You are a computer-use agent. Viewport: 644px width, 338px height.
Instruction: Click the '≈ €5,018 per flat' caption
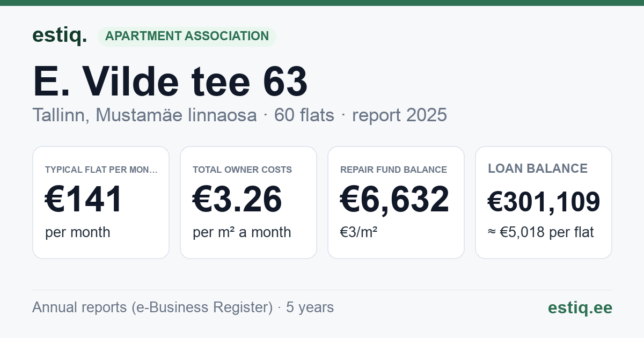click(x=541, y=233)
